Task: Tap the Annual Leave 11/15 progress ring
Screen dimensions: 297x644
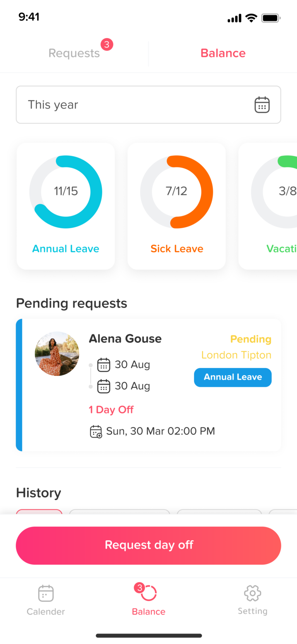Action: 66,192
